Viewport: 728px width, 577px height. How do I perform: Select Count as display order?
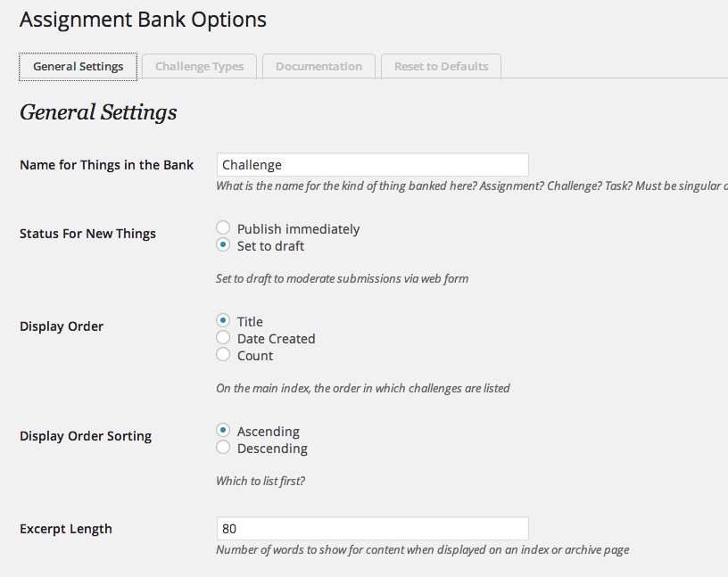click(223, 354)
